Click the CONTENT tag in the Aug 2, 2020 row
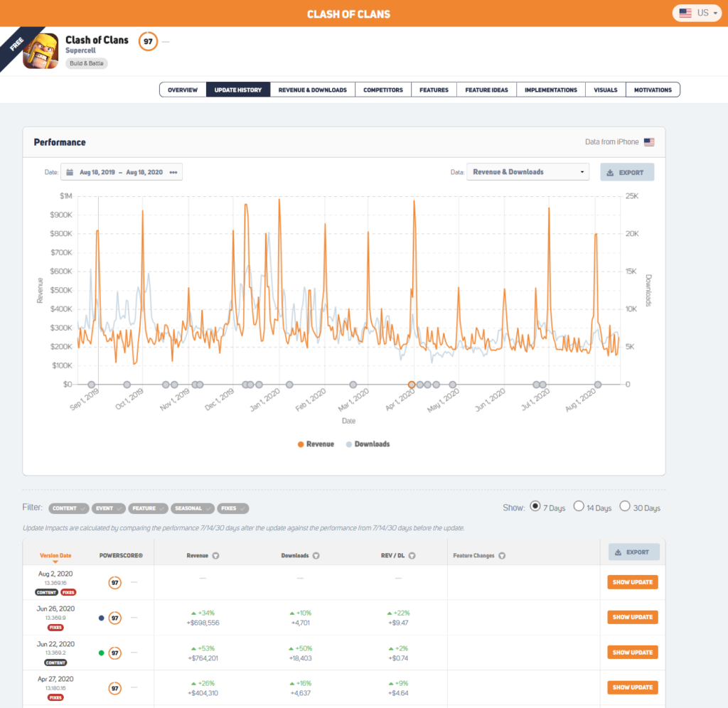This screenshot has height=708, width=728. click(x=46, y=592)
